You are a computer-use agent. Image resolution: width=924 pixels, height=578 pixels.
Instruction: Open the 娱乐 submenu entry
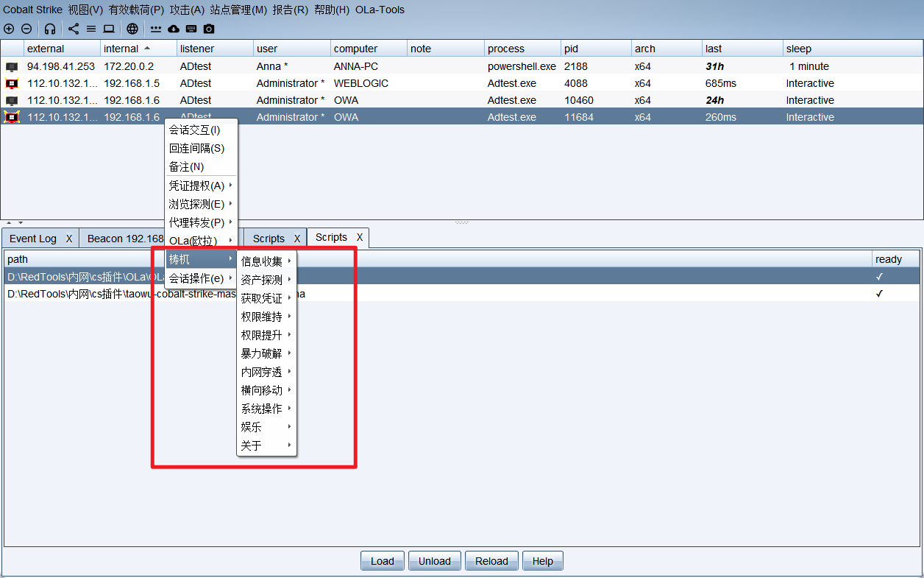point(266,427)
